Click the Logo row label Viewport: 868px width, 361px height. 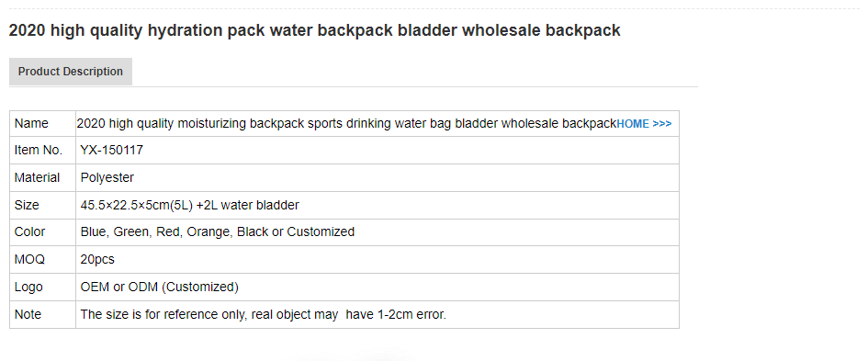coord(28,287)
